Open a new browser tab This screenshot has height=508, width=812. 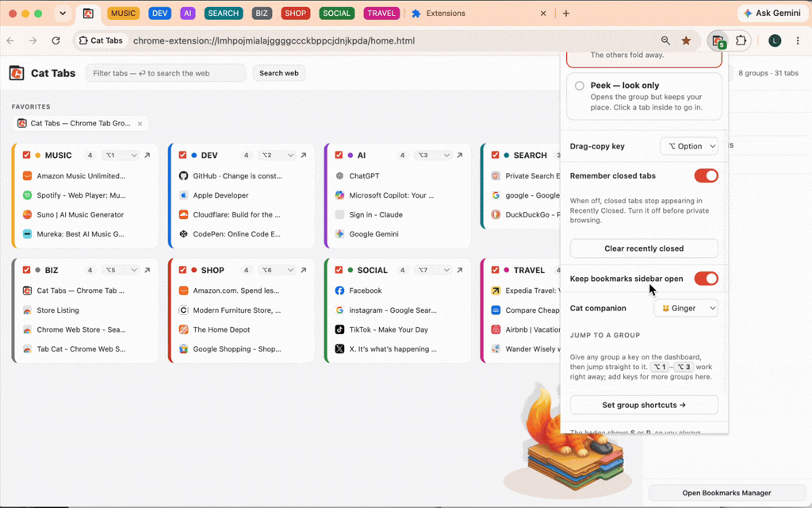[x=566, y=13]
